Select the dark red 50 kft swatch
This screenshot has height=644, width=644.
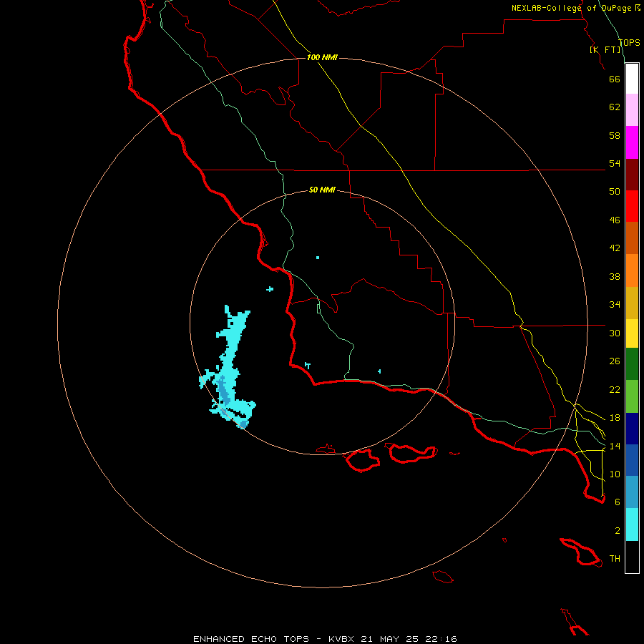632,175
